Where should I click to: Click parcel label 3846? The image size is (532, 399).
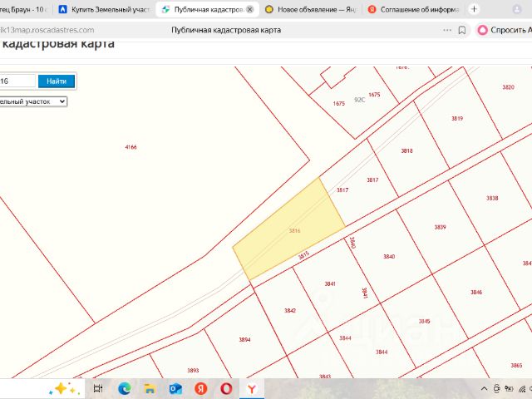click(476, 292)
